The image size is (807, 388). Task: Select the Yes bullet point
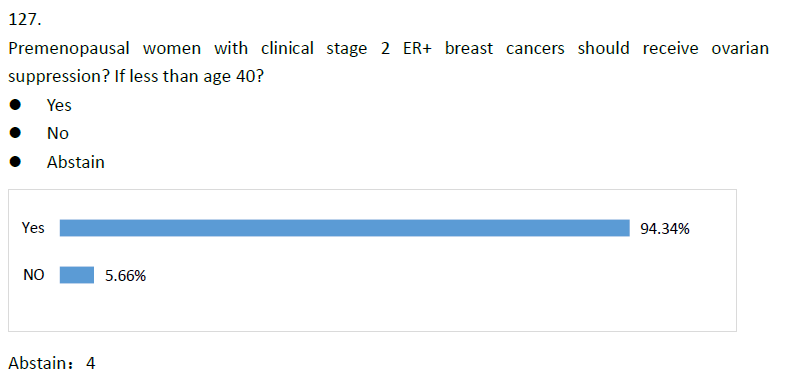(15, 105)
